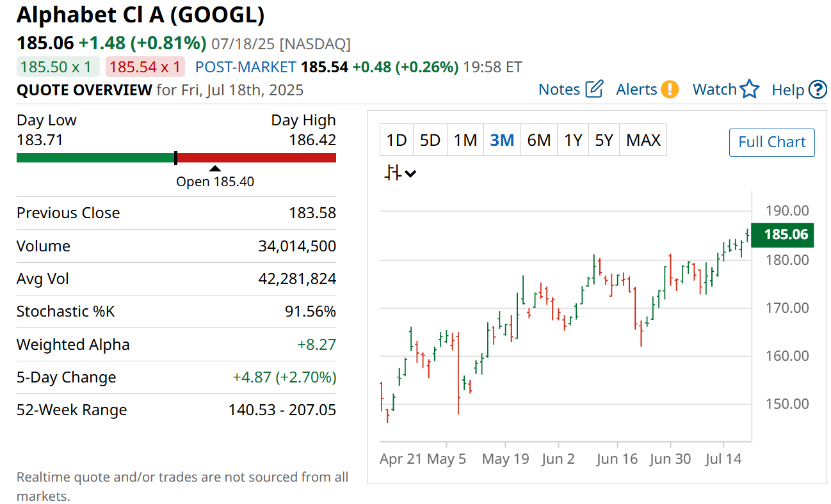Click the Day High value 186.42
The image size is (831, 504).
[312, 139]
